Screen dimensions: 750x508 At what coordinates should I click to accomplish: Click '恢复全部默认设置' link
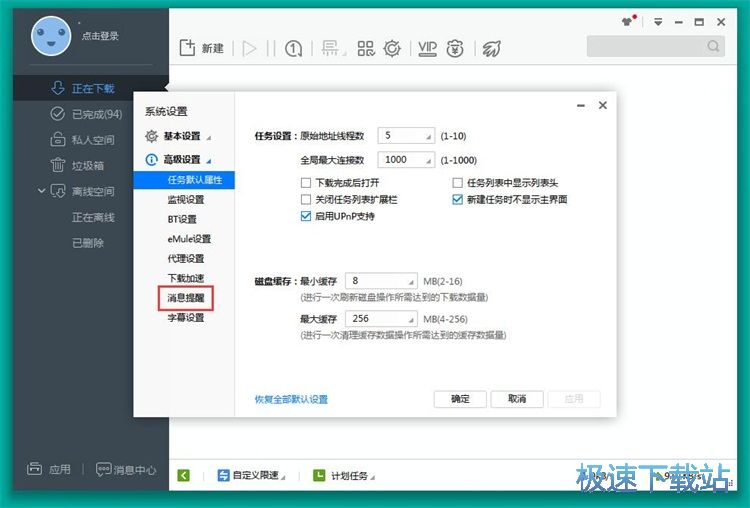(x=291, y=399)
